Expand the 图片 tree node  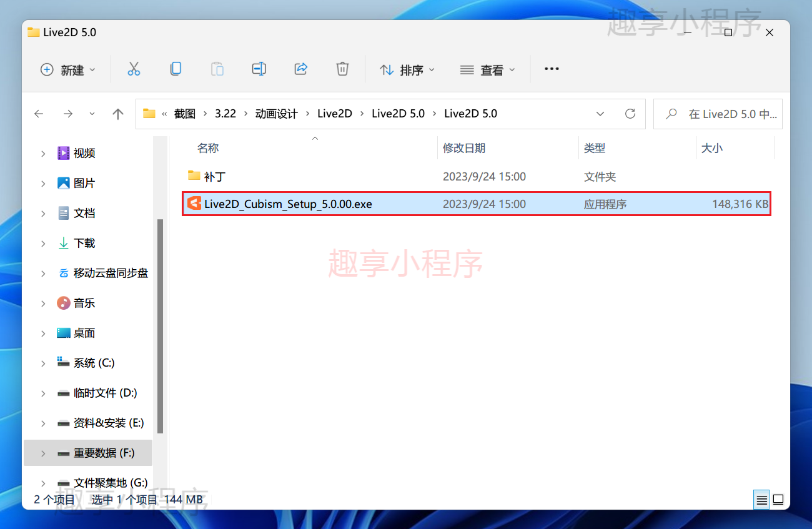tap(43, 183)
